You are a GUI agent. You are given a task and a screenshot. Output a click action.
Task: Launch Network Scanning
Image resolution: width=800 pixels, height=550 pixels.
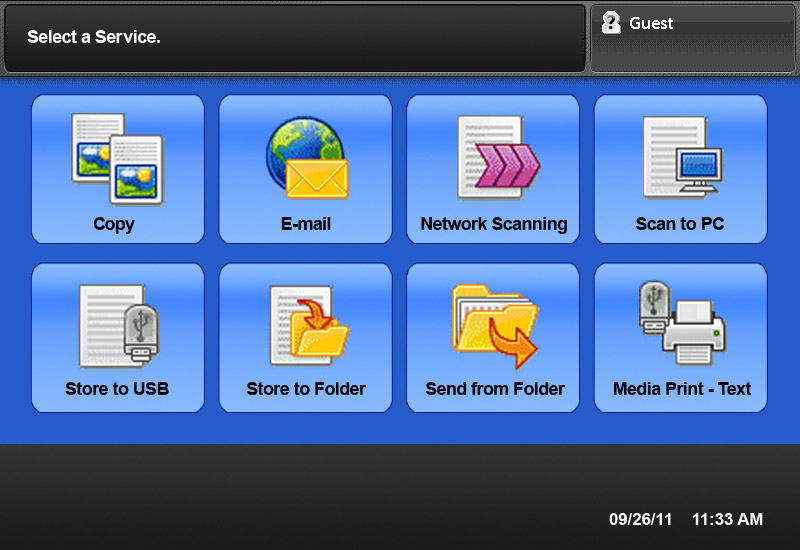click(493, 169)
